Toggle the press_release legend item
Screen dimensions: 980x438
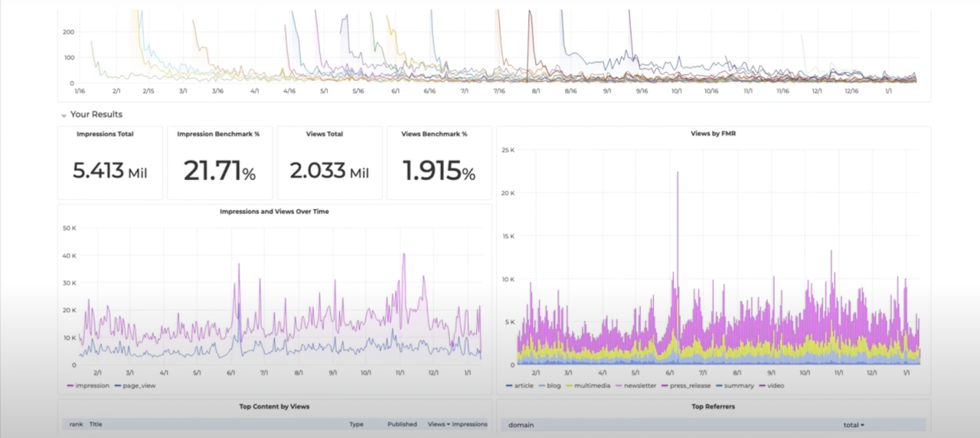pos(689,386)
